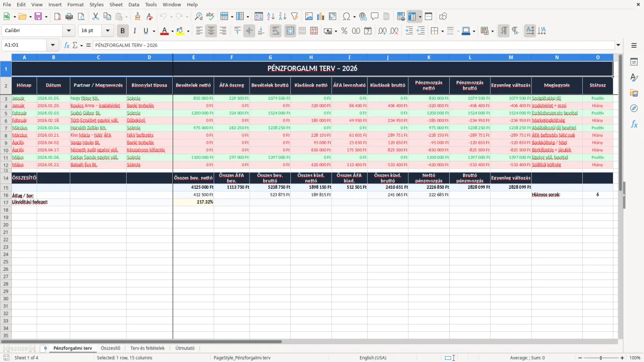
Task: Expand the Background Color dropdown arrow
Action: tap(188, 31)
